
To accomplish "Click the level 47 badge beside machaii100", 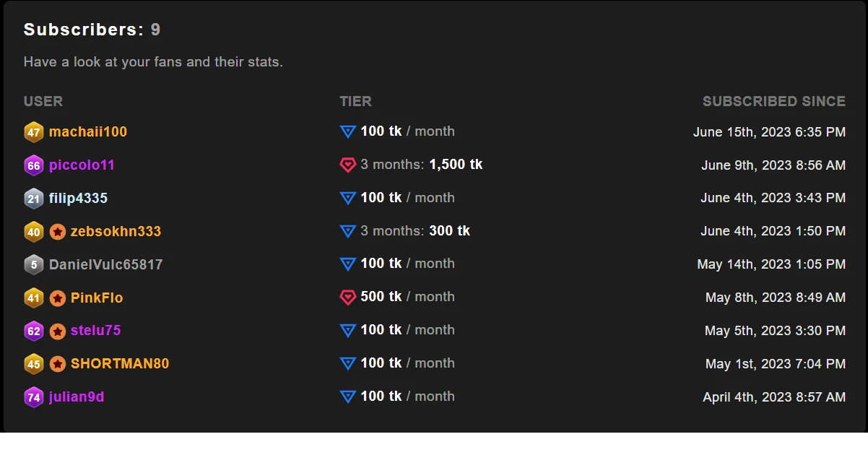I will pos(34,132).
